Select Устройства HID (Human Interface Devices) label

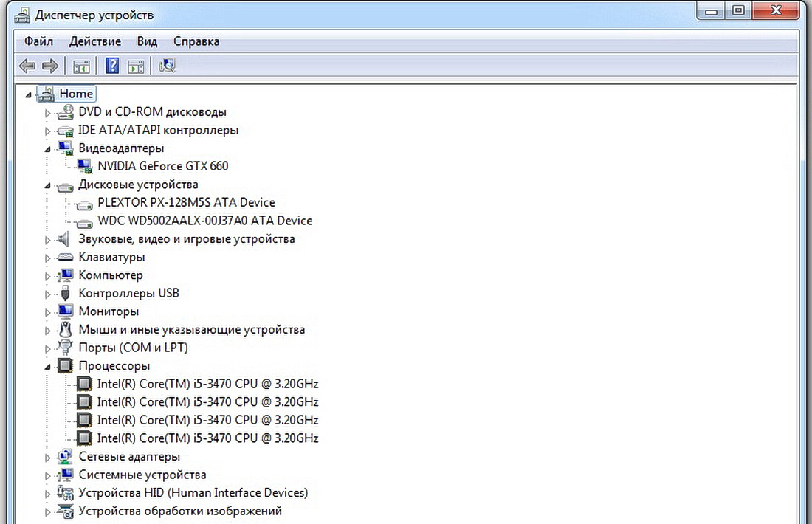tap(193, 492)
